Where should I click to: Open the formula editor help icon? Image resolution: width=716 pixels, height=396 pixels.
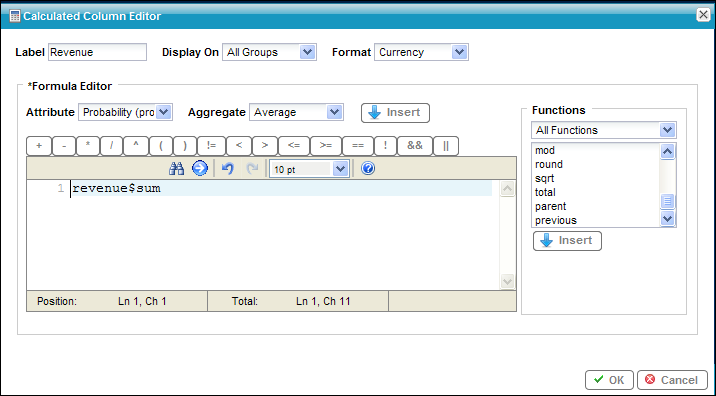pos(368,169)
